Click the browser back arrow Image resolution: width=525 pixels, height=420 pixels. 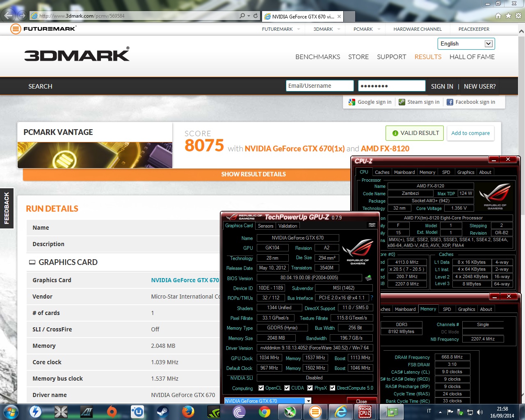[x=9, y=16]
